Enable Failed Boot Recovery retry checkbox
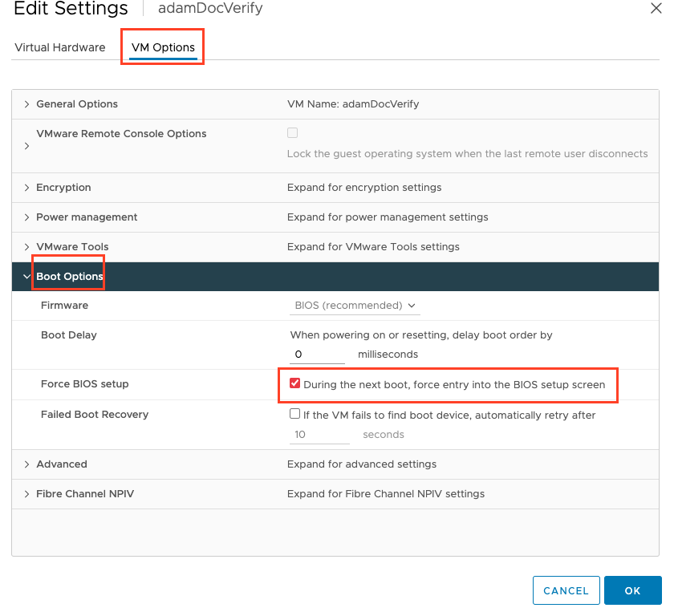The image size is (674, 616). pyautogui.click(x=294, y=415)
